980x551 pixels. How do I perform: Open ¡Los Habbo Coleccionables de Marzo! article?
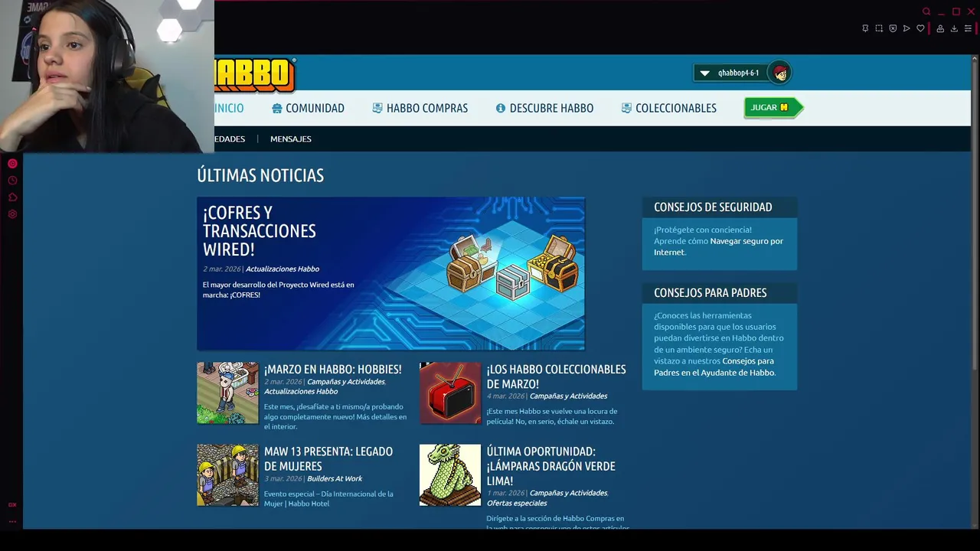coord(556,377)
